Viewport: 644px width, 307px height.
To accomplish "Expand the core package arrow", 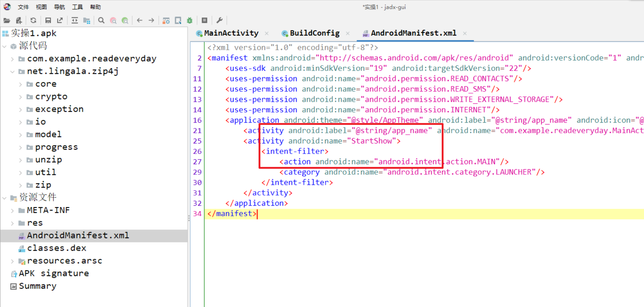I will pos(20,84).
